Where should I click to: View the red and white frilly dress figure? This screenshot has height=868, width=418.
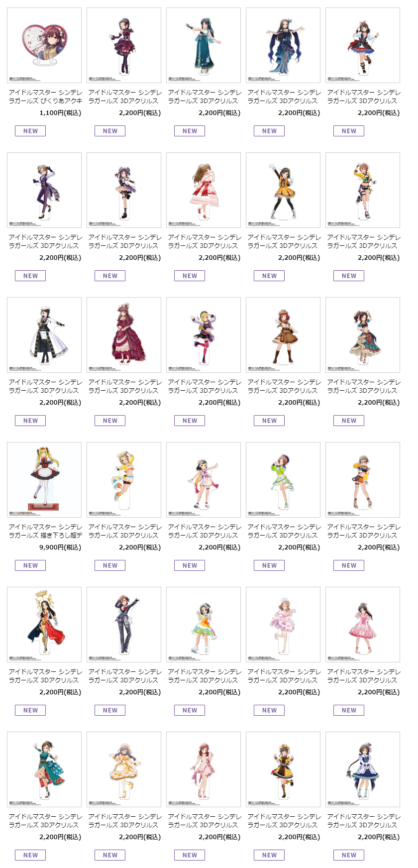tap(204, 190)
